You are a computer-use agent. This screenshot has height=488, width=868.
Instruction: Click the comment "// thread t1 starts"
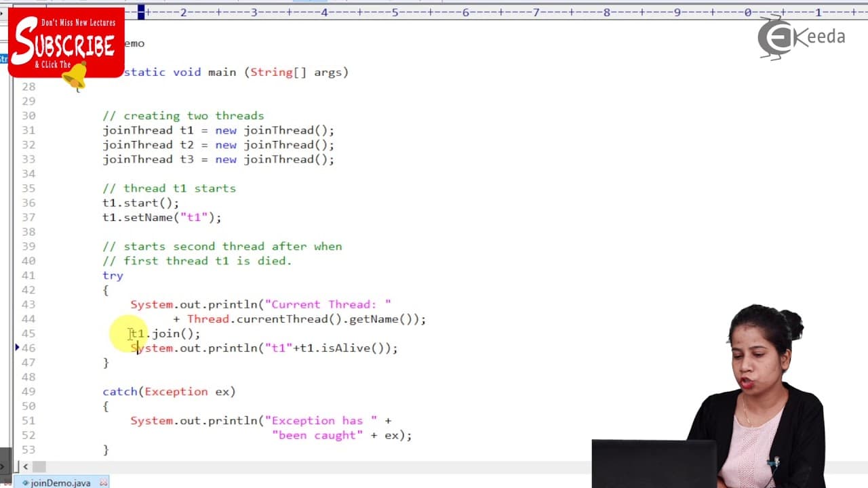pos(169,188)
